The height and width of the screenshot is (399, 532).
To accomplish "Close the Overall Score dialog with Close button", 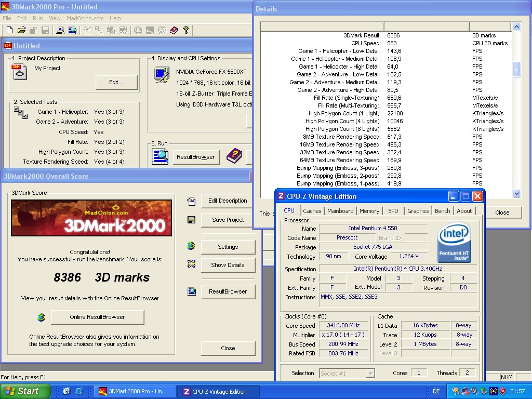I will (228, 348).
